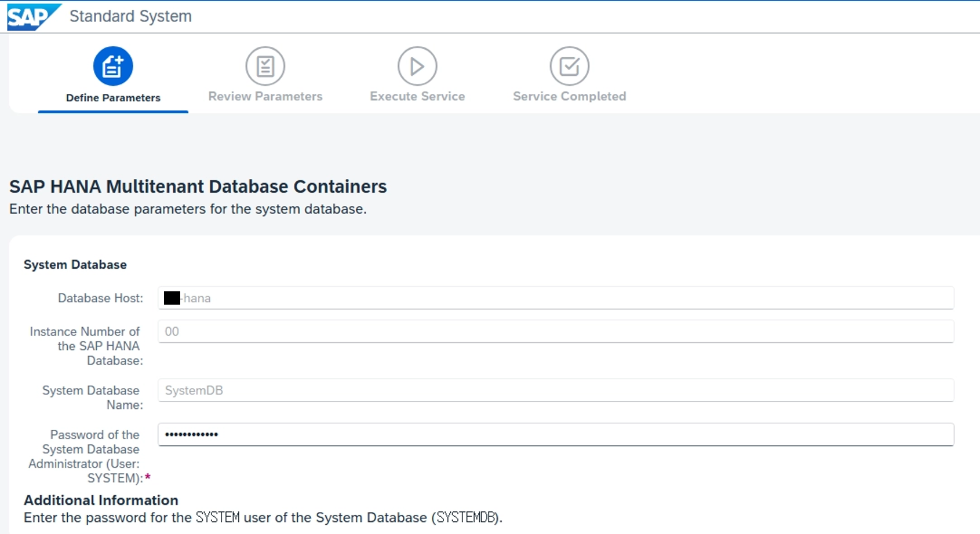Focus the SYSTEM administrator password field

tap(556, 434)
